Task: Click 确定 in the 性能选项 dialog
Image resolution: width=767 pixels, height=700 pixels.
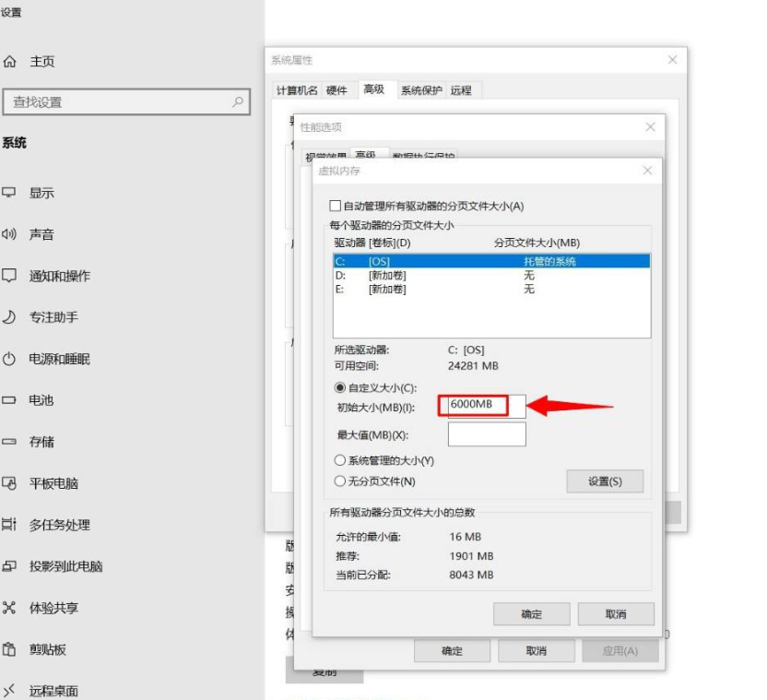Action: (x=452, y=651)
